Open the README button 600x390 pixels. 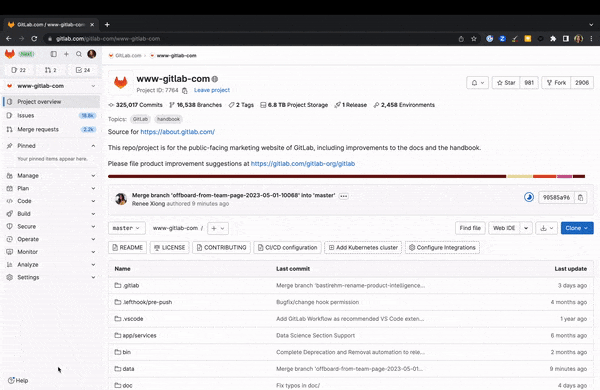(x=127, y=248)
